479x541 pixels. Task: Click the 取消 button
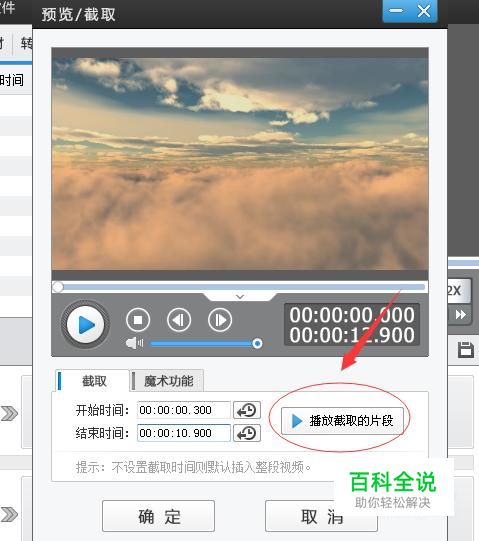tap(321, 516)
